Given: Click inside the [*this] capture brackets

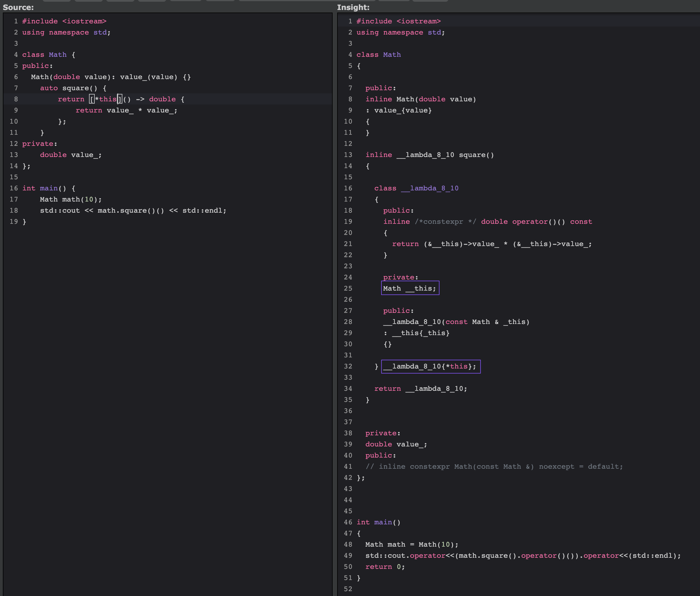Looking at the screenshot, I should coord(106,99).
